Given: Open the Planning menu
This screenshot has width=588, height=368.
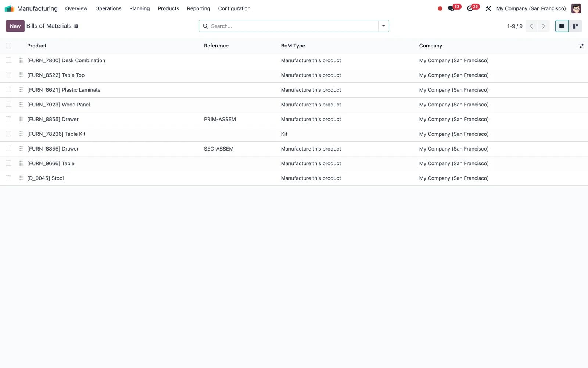Looking at the screenshot, I should [140, 8].
